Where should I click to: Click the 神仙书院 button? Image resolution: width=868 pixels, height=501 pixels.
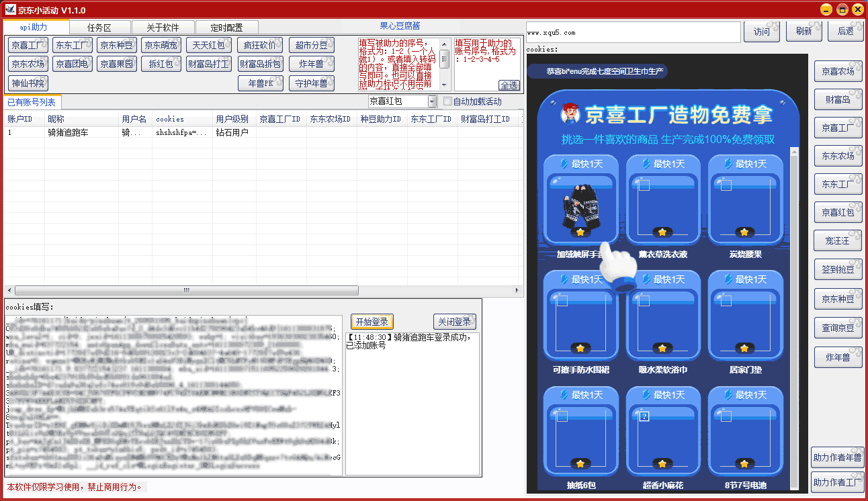pos(28,83)
